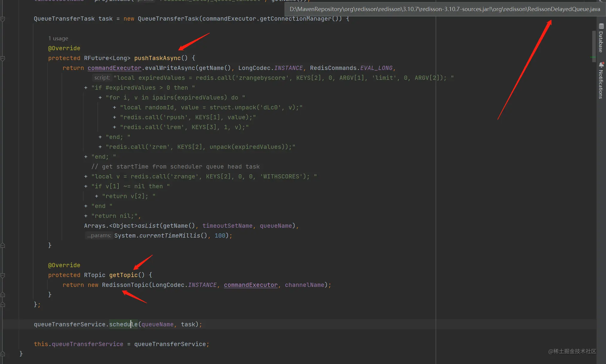The width and height of the screenshot is (606, 364).
Task: Click the numeric literal 100
Action: (x=220, y=235)
